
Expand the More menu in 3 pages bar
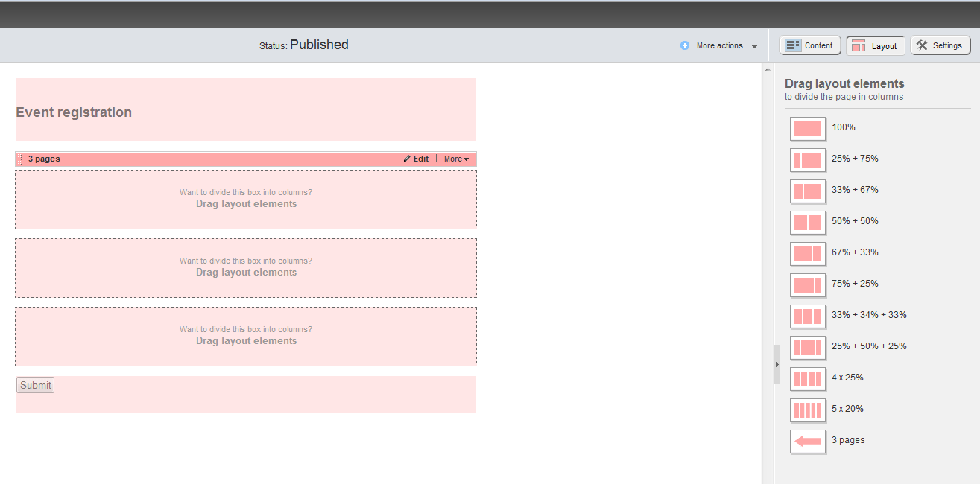(x=456, y=159)
